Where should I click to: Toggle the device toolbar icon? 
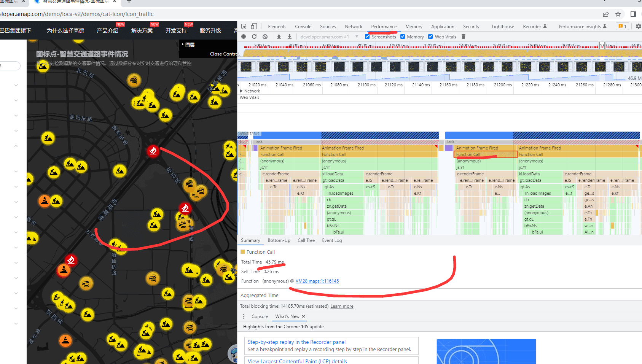pyautogui.click(x=254, y=27)
